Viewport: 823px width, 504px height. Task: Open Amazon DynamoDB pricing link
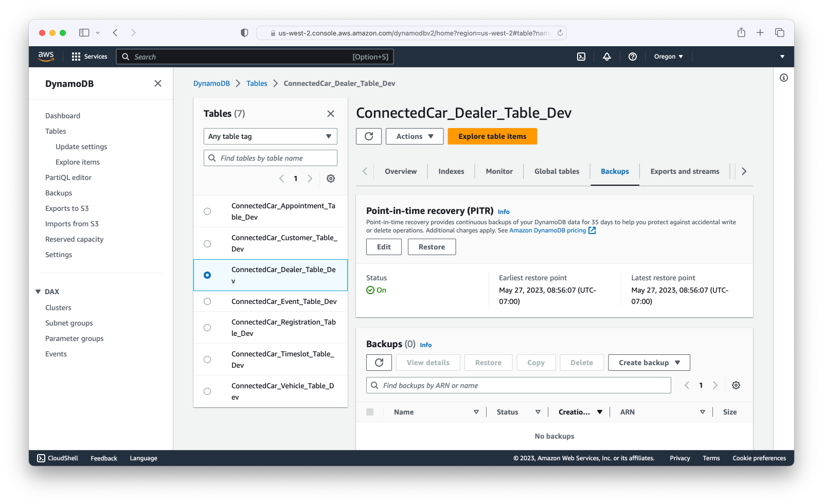point(552,230)
